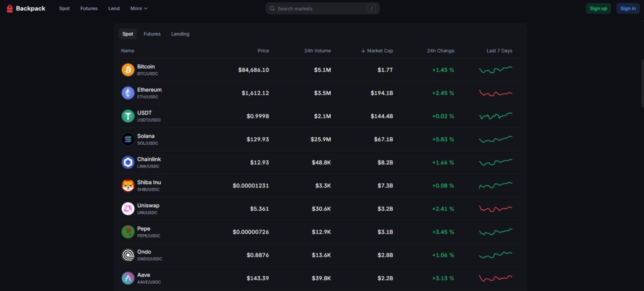Viewport: 644px width, 291px height.
Task: Click Chainlink's market cap $8.2B
Action: pos(385,162)
